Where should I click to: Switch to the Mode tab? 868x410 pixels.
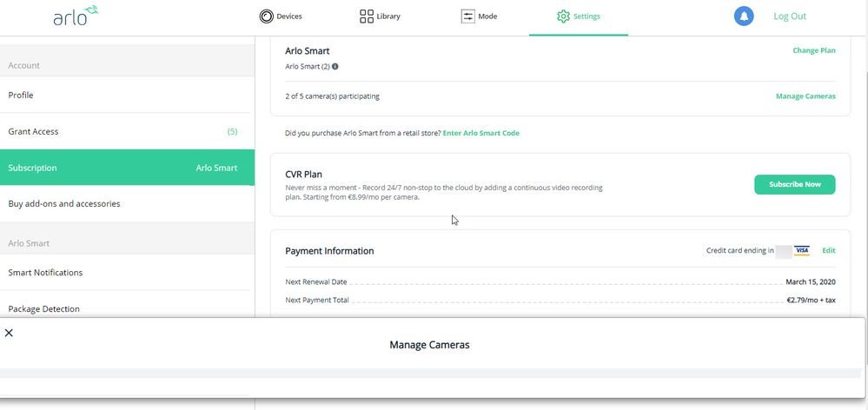click(x=479, y=16)
